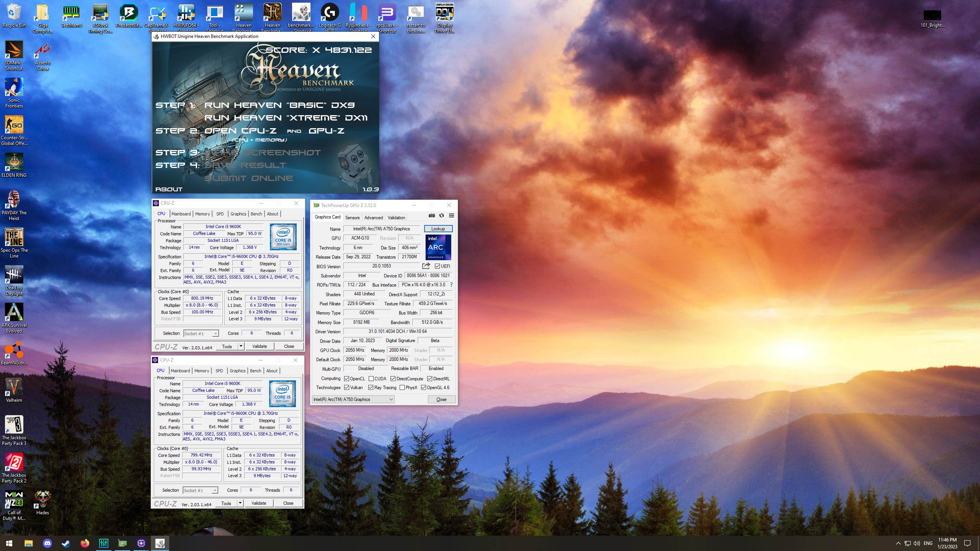Show hidden system tray icons chevron

pos(898,543)
